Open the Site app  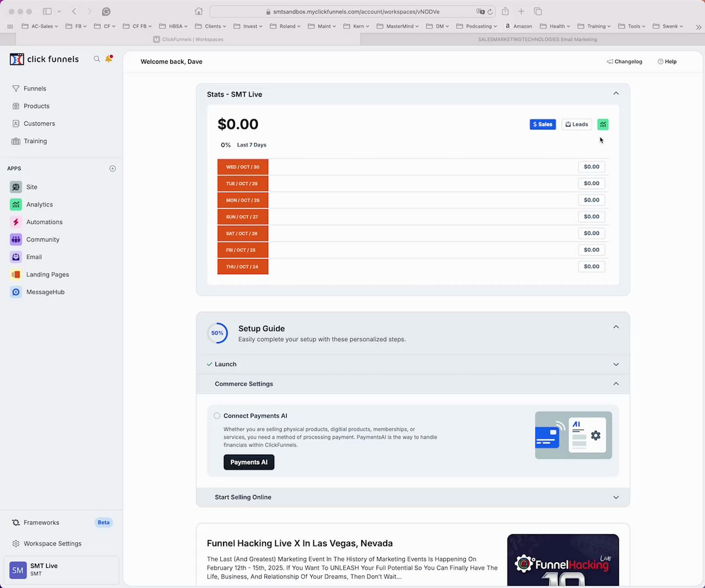(x=31, y=187)
